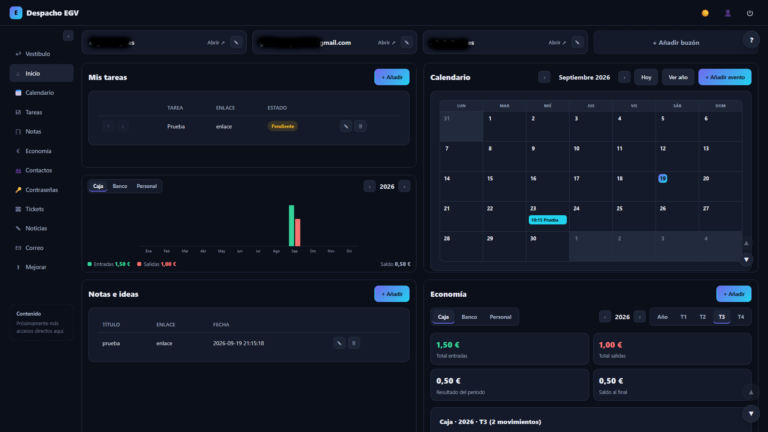Switch chart to Banco tab
This screenshot has height=432, width=768.
coord(120,186)
